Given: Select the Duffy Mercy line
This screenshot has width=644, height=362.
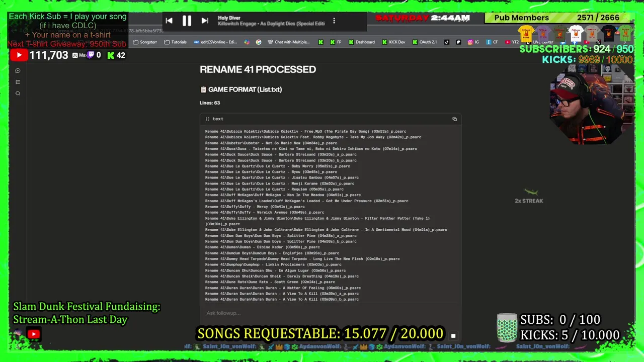Looking at the screenshot, I should click(255, 207).
